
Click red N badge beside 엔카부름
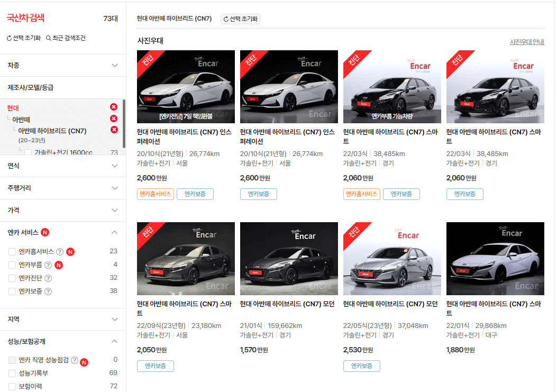(59, 265)
